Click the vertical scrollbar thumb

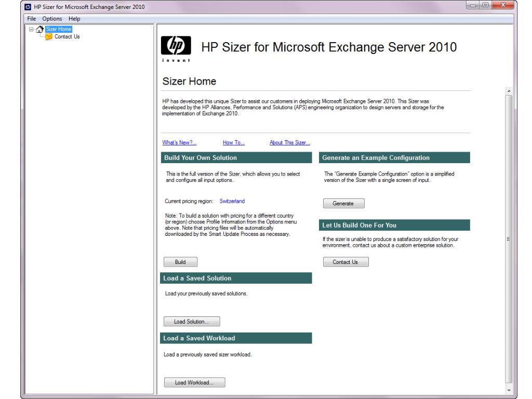509,239
